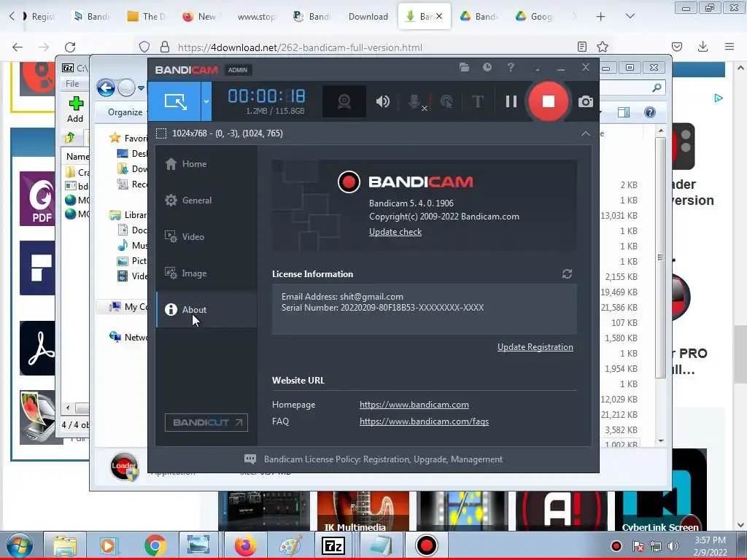Stop the recording with red button

point(549,101)
